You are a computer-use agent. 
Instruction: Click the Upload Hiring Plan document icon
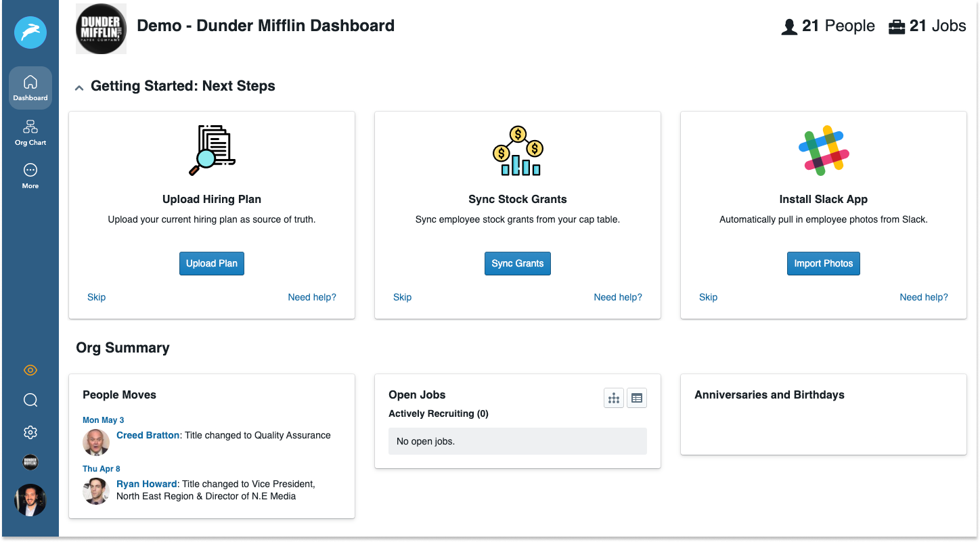[212, 150]
